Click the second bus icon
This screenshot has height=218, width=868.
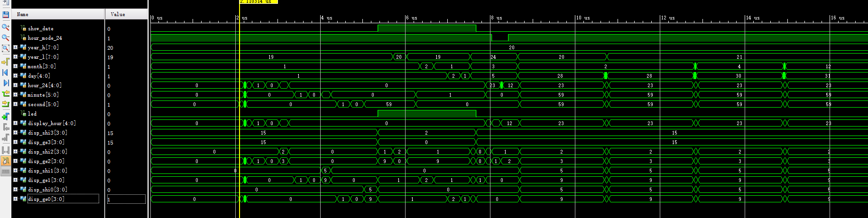coord(23,104)
